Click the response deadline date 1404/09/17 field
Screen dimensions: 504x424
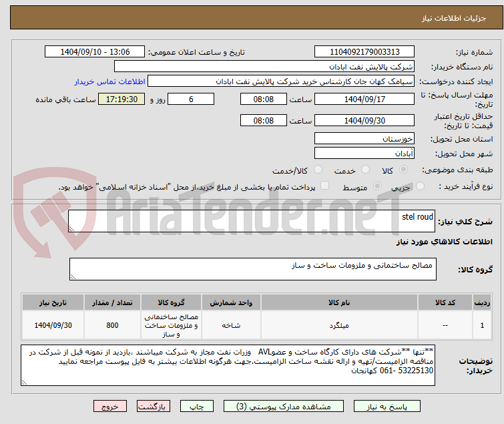[364, 99]
